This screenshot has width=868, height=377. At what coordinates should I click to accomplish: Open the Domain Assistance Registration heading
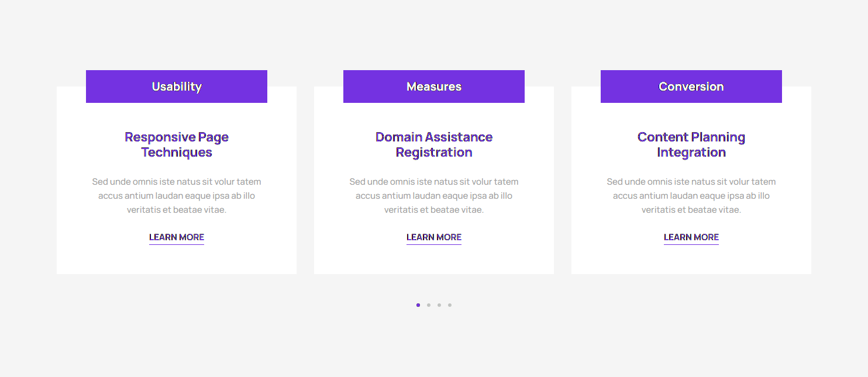tap(434, 144)
